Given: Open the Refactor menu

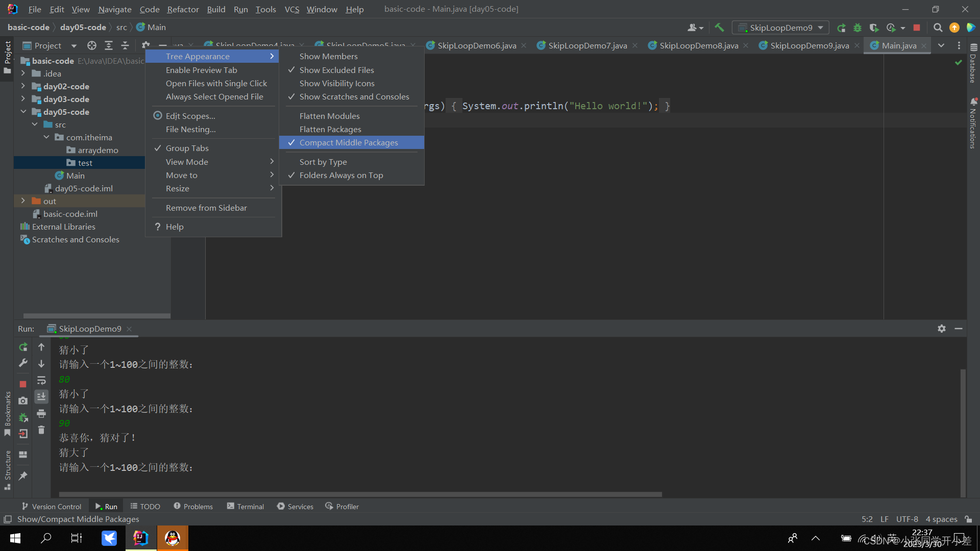Looking at the screenshot, I should 183,9.
